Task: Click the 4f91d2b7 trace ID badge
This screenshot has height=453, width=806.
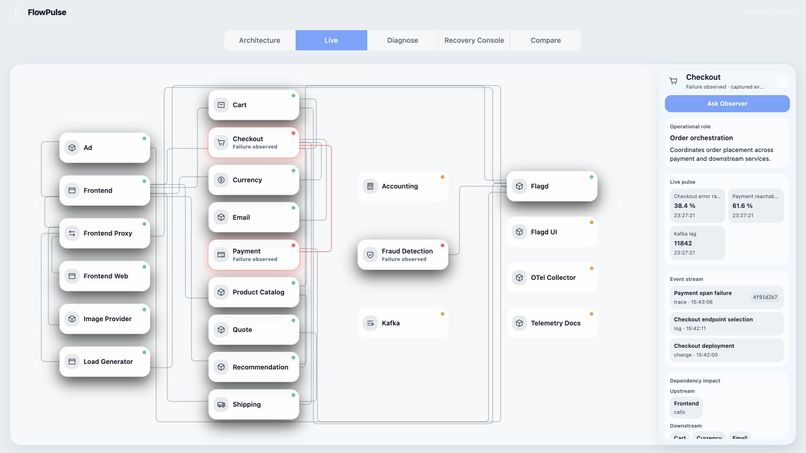Action: point(765,297)
